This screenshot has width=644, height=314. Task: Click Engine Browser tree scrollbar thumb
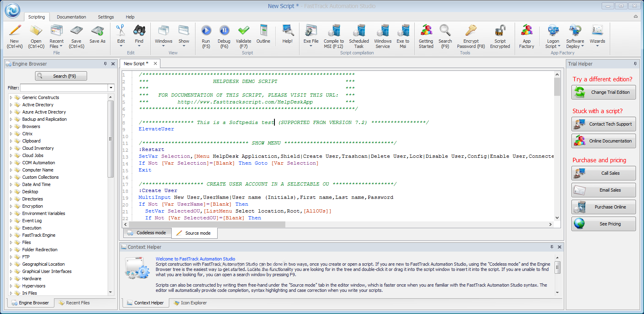pyautogui.click(x=110, y=138)
